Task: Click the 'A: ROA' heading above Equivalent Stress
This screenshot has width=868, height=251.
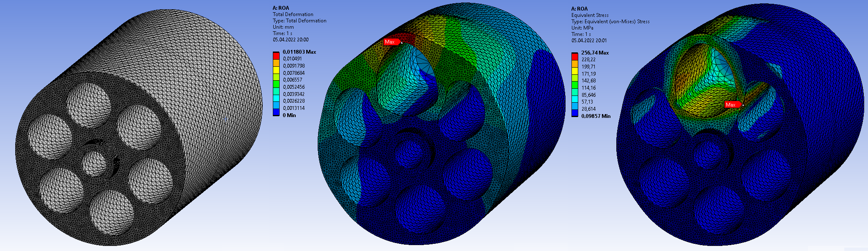Action: pos(580,9)
